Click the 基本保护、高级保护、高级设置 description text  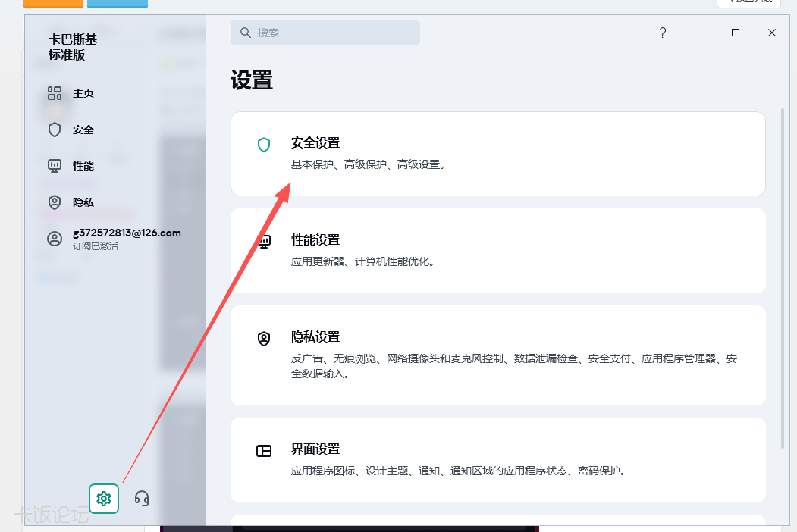tap(368, 164)
